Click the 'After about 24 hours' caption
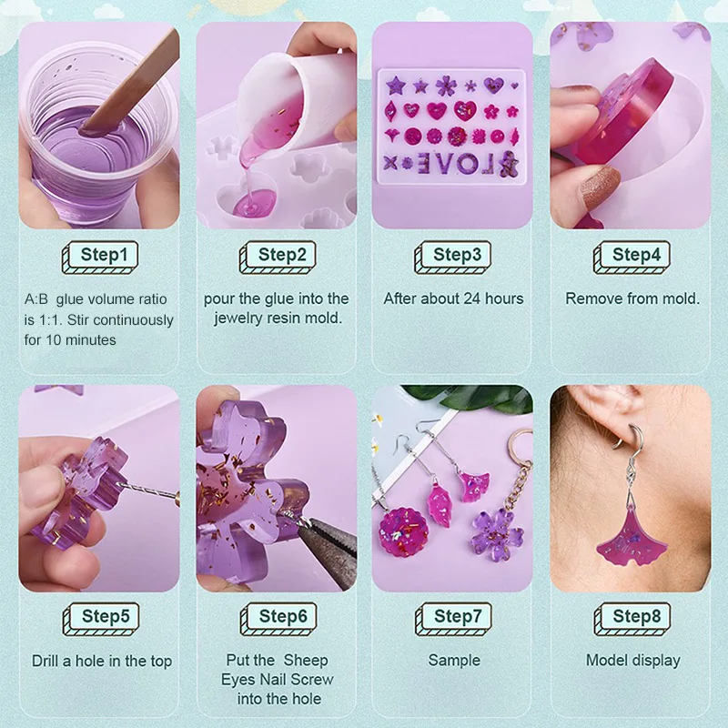 (x=453, y=298)
